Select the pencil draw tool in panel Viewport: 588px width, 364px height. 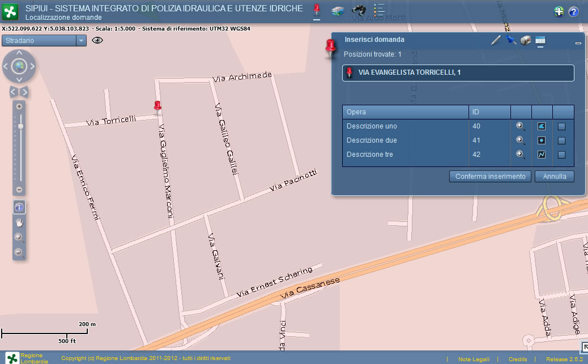point(496,40)
